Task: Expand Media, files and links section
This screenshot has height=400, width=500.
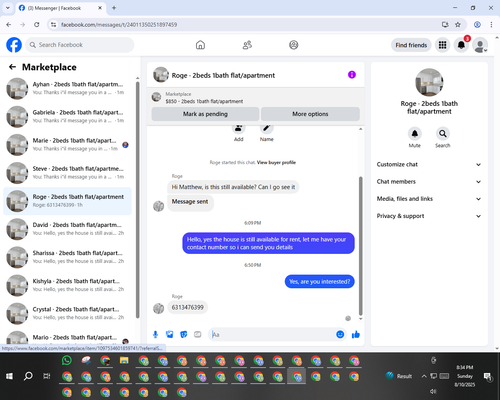Action: click(x=429, y=199)
